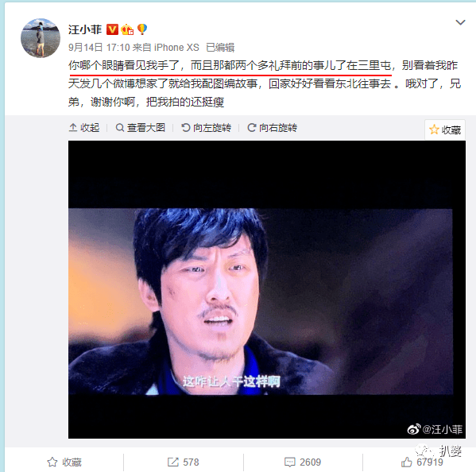Click the 收起 upward arrow icon
Image resolution: width=476 pixels, height=472 pixels.
click(x=73, y=127)
